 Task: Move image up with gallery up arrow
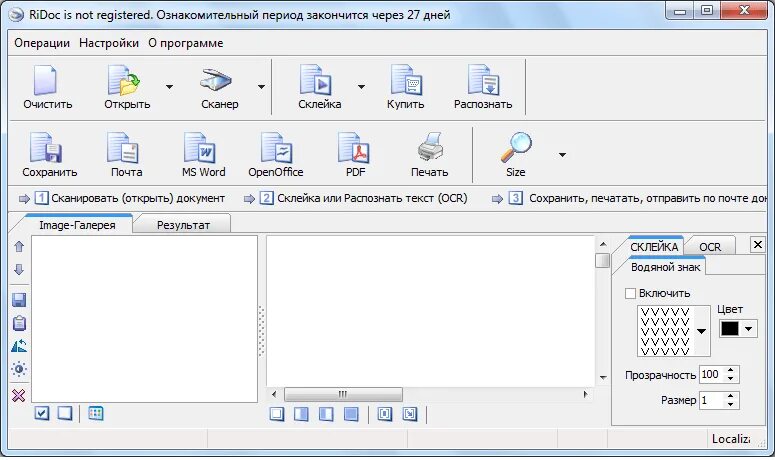pyautogui.click(x=19, y=246)
